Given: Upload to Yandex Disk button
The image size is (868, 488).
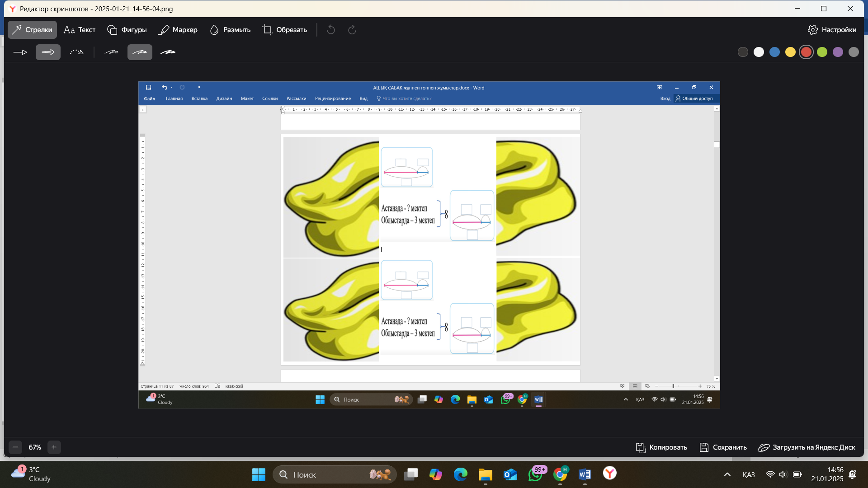Looking at the screenshot, I should [x=807, y=447].
